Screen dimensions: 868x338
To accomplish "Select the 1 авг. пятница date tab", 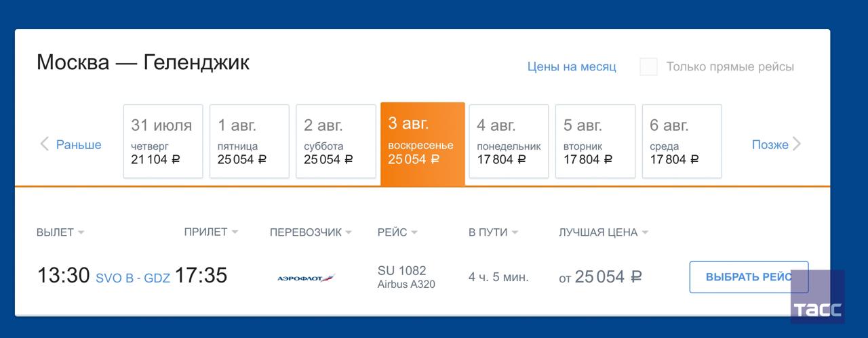I will pyautogui.click(x=250, y=142).
